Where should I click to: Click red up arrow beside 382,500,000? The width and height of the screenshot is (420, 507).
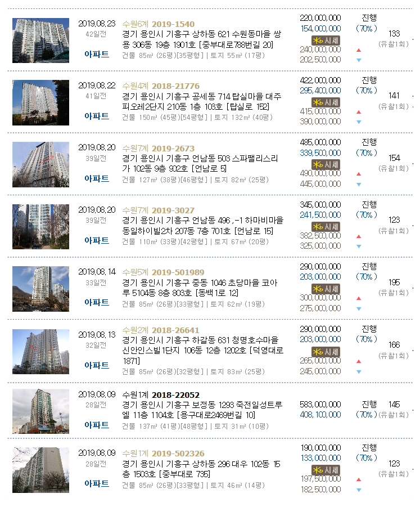coord(359,236)
